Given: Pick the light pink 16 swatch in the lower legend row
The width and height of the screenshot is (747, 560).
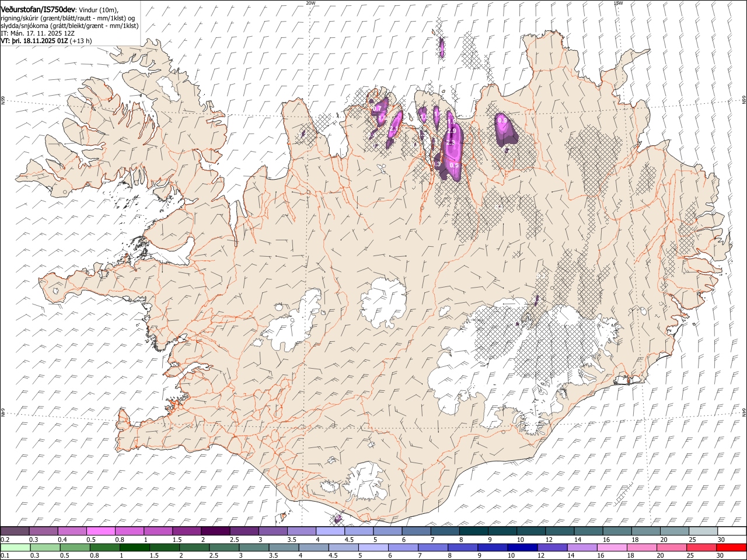Looking at the screenshot, I should coord(612,547).
